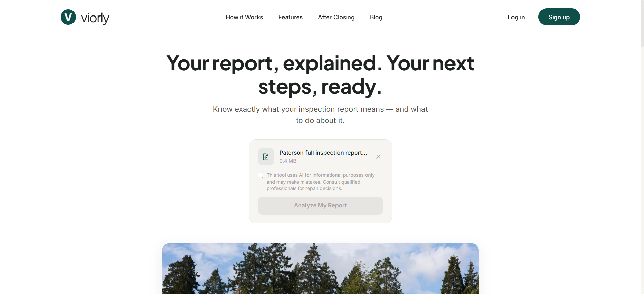Click the Sign up button
Viewport: 644px width, 294px height.
(559, 17)
